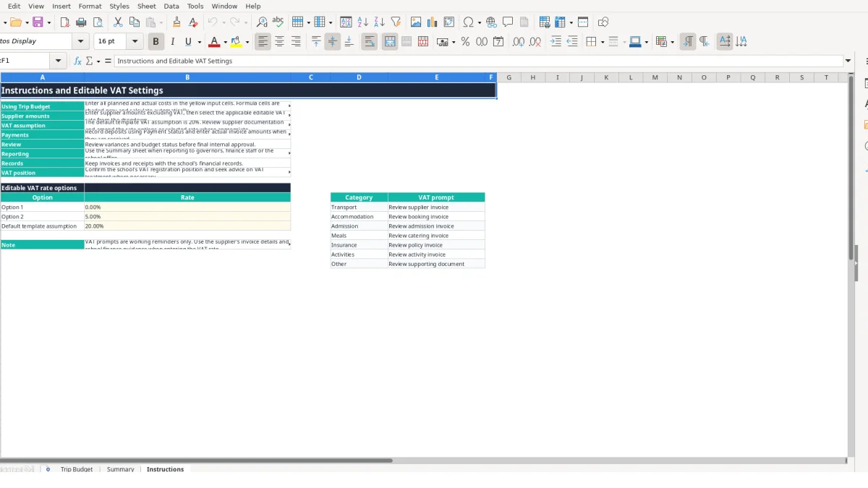Click the Split Window icon
This screenshot has height=488, width=868.
(x=583, y=22)
